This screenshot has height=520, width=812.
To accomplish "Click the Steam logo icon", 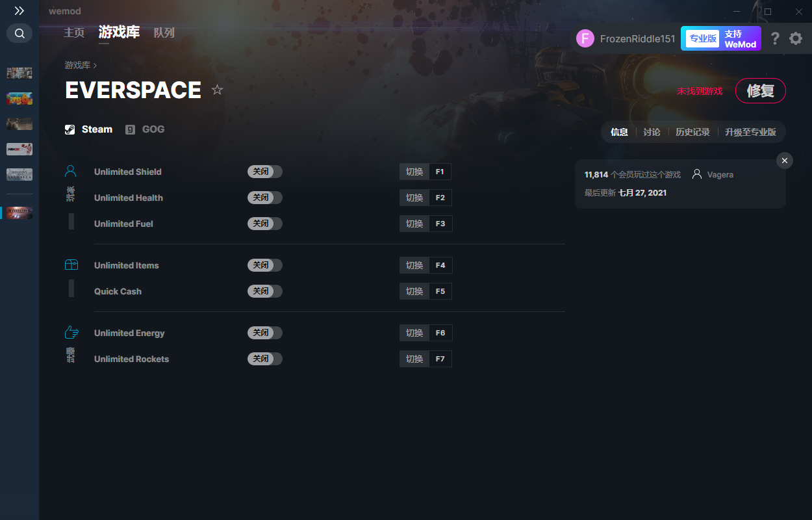I will tap(70, 129).
